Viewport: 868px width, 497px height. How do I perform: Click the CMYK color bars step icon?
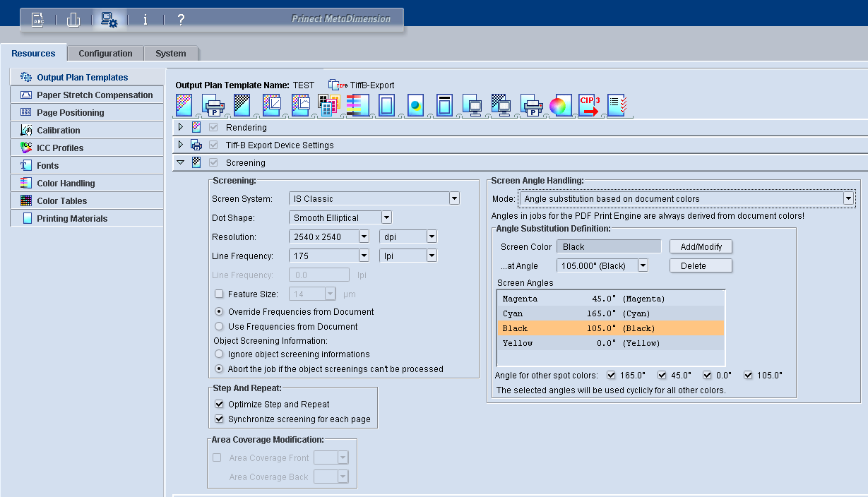point(357,104)
